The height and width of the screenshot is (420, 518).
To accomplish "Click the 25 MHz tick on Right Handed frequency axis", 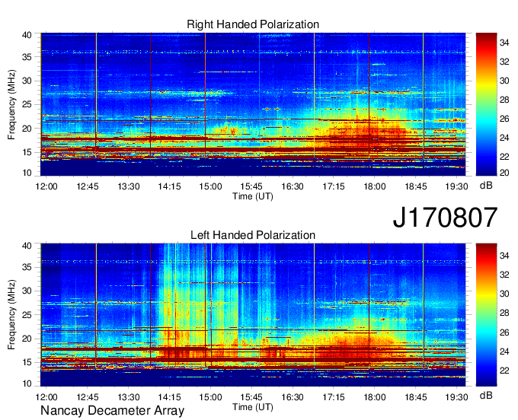I will tap(27, 104).
